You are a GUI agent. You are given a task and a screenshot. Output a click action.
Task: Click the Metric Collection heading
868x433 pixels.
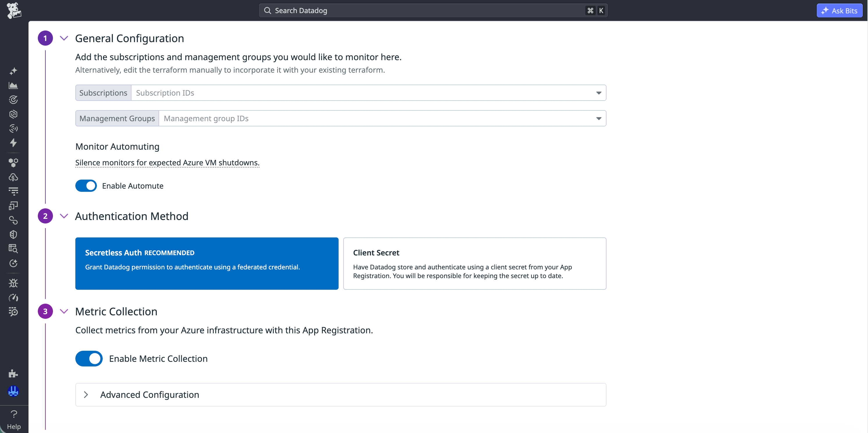(x=116, y=311)
